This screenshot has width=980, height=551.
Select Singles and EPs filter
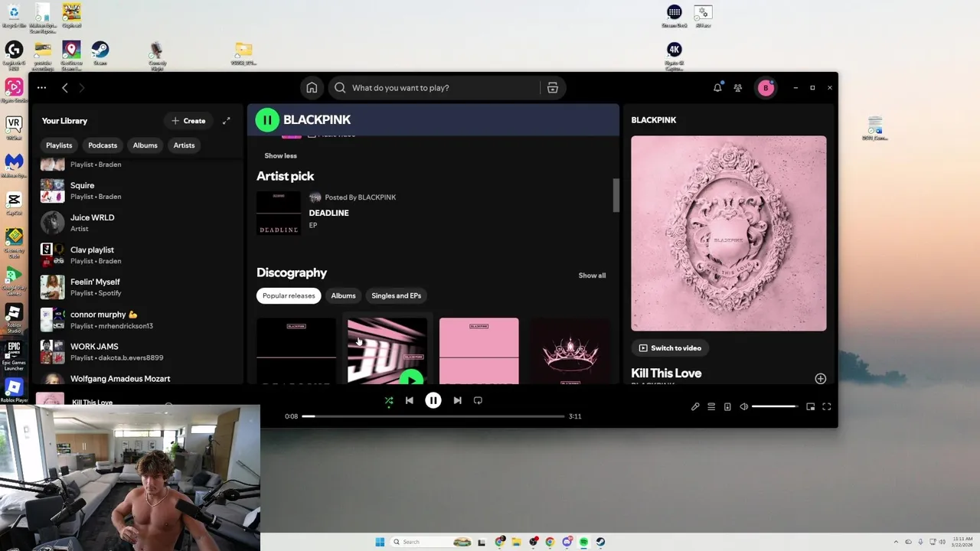[396, 295]
